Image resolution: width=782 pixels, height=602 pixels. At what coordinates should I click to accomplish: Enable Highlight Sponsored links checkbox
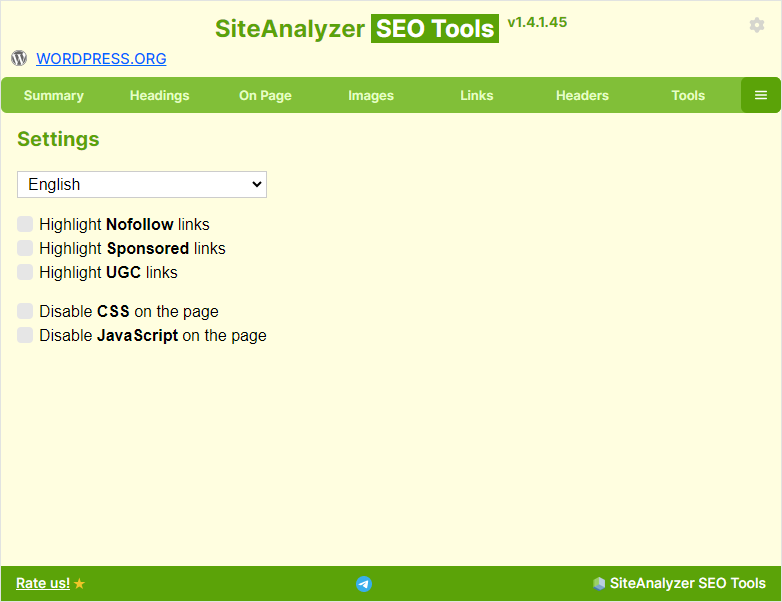(25, 248)
